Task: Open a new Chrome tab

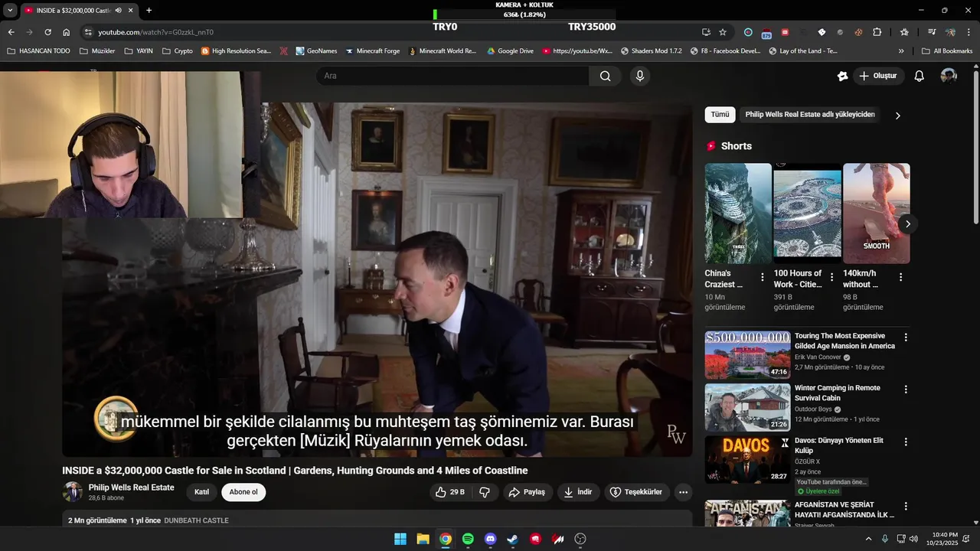Action: 149,10
